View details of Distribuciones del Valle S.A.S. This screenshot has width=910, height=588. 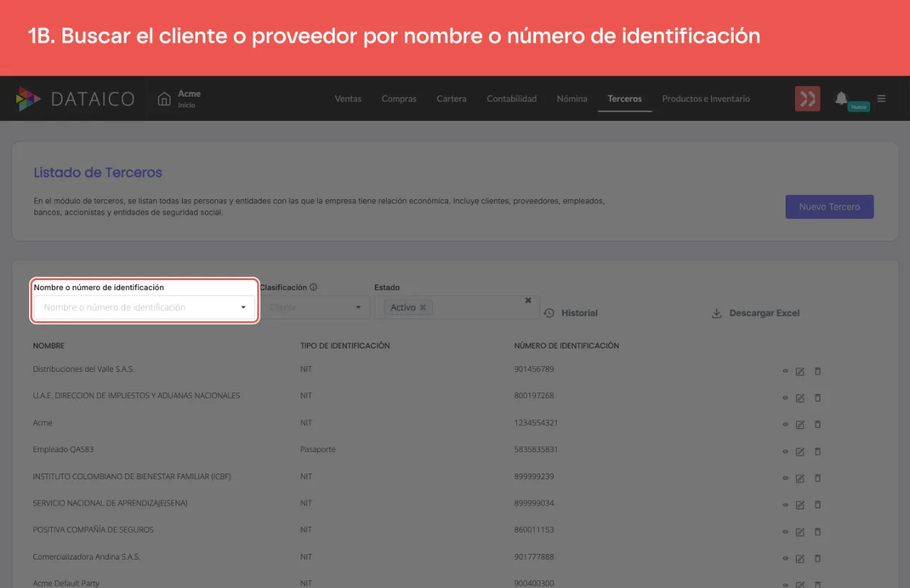[x=786, y=371]
